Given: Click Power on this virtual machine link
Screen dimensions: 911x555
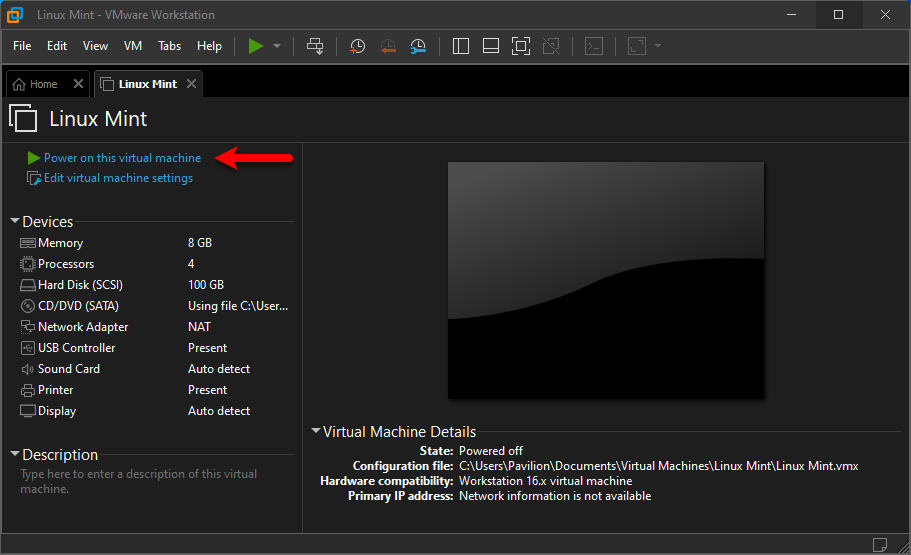Looking at the screenshot, I should pos(123,158).
